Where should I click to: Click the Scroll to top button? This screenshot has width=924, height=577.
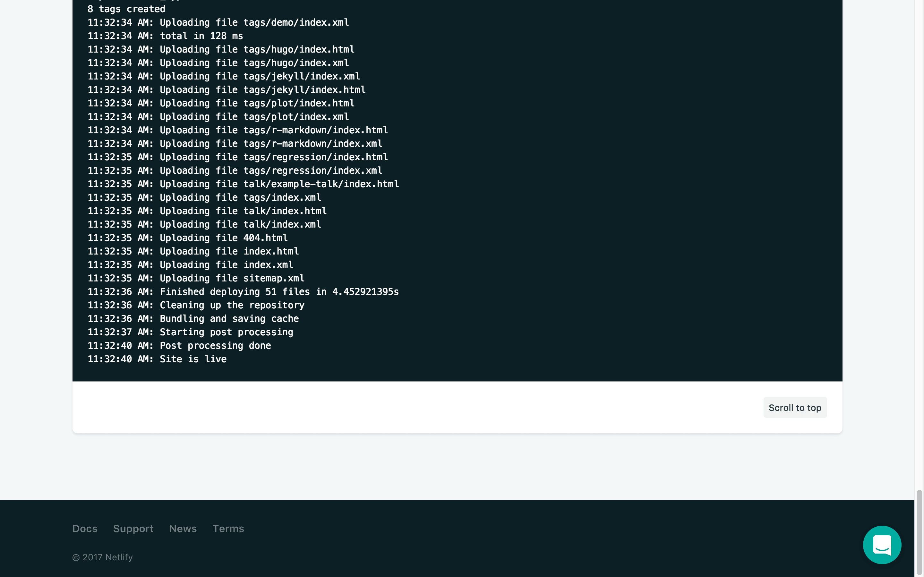795,407
